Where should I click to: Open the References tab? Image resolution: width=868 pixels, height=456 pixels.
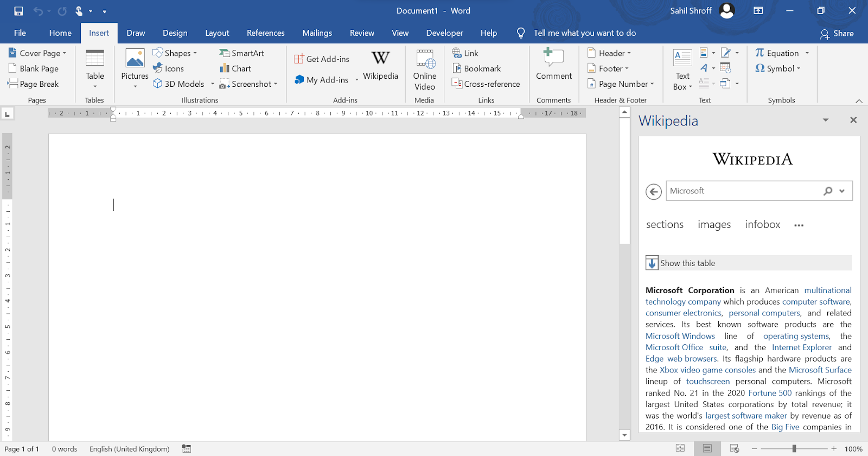coord(265,33)
